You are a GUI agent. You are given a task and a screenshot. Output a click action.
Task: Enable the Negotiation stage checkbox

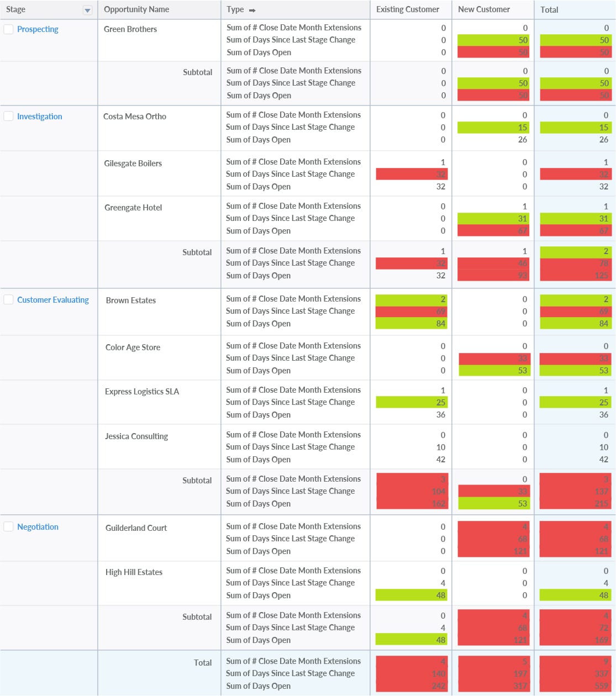tap(9, 527)
